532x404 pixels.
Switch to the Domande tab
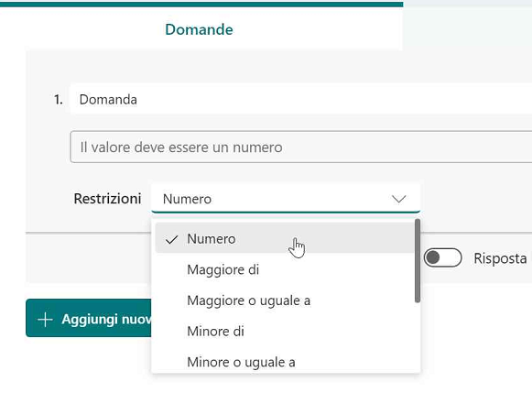pos(200,29)
